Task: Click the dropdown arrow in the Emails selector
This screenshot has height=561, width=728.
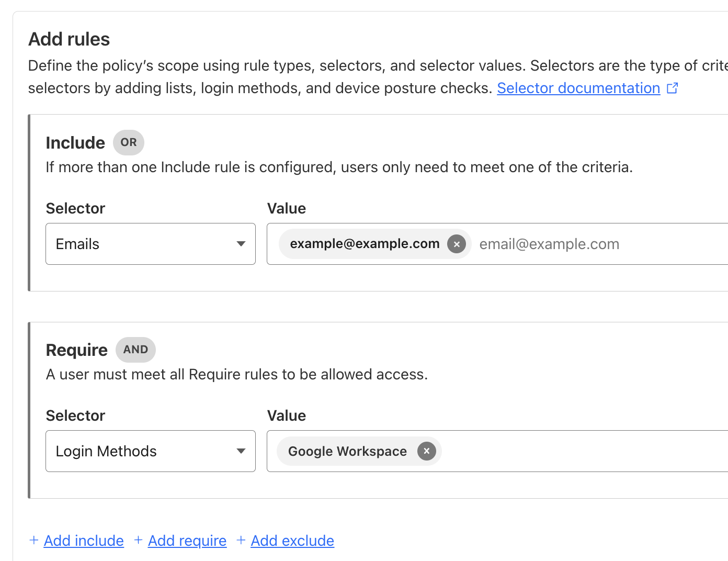Action: (x=241, y=244)
